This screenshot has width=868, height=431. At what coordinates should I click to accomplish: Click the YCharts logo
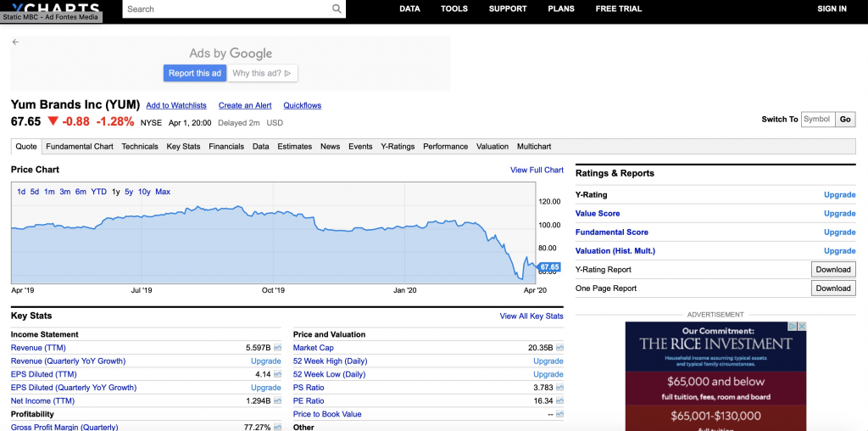click(x=55, y=8)
